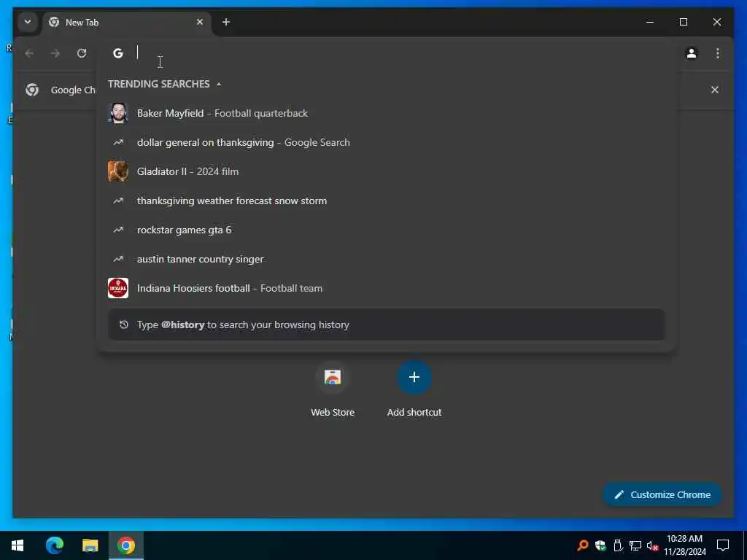The image size is (747, 560).
Task: Open the tab search dropdown arrow
Action: [28, 23]
